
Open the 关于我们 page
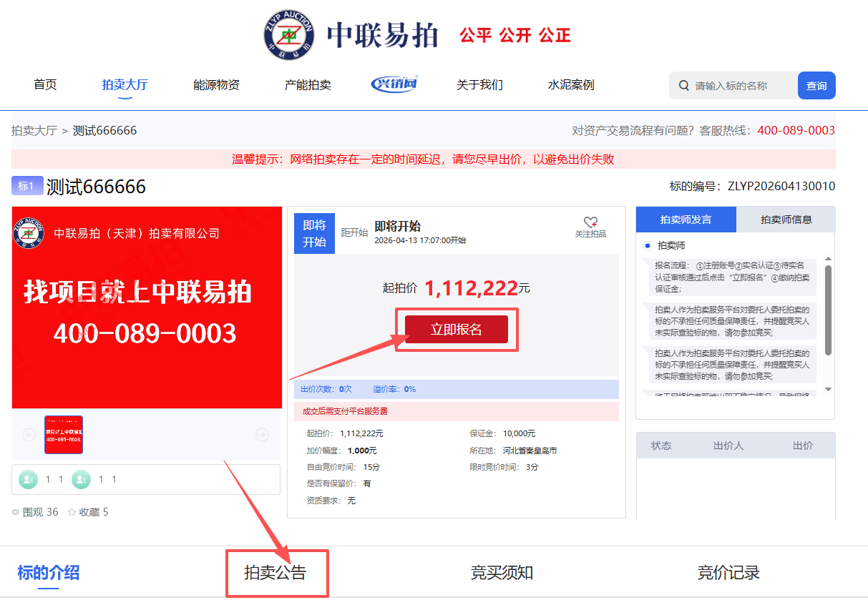479,85
